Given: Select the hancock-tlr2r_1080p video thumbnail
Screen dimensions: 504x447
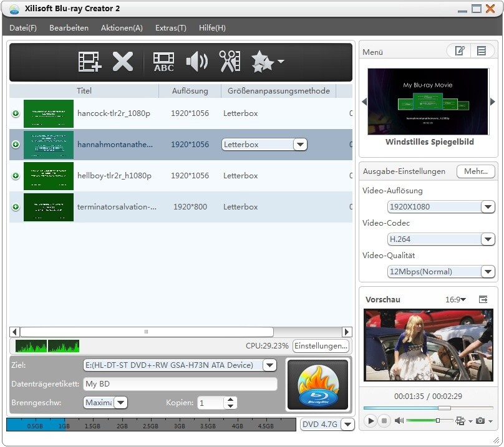Looking at the screenshot, I should tap(49, 113).
